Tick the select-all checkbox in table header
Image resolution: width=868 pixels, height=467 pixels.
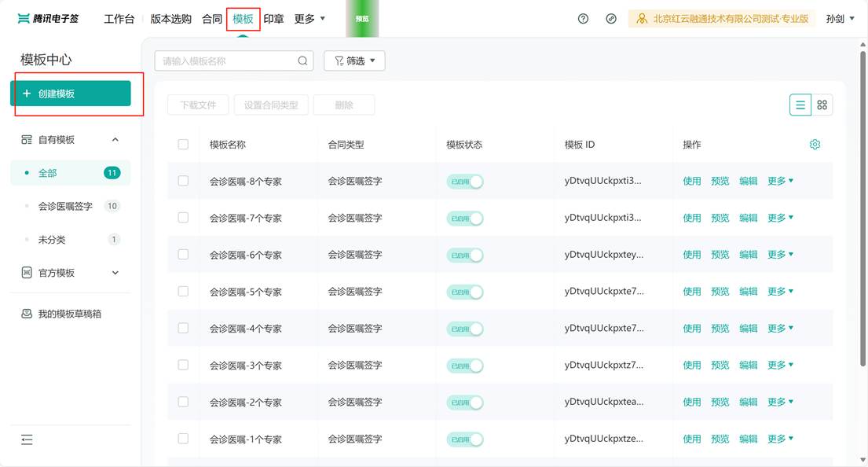[x=183, y=145]
